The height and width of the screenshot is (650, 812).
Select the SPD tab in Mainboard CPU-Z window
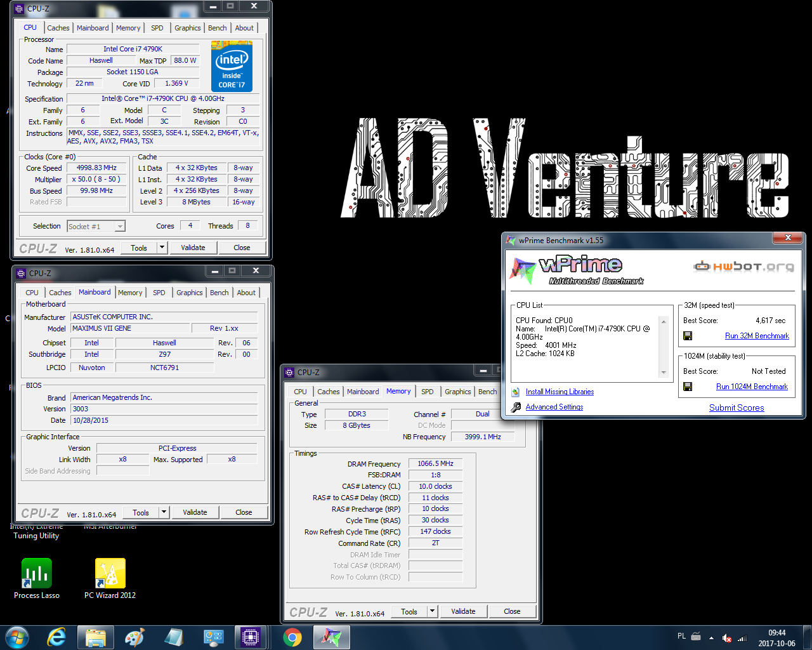159,293
